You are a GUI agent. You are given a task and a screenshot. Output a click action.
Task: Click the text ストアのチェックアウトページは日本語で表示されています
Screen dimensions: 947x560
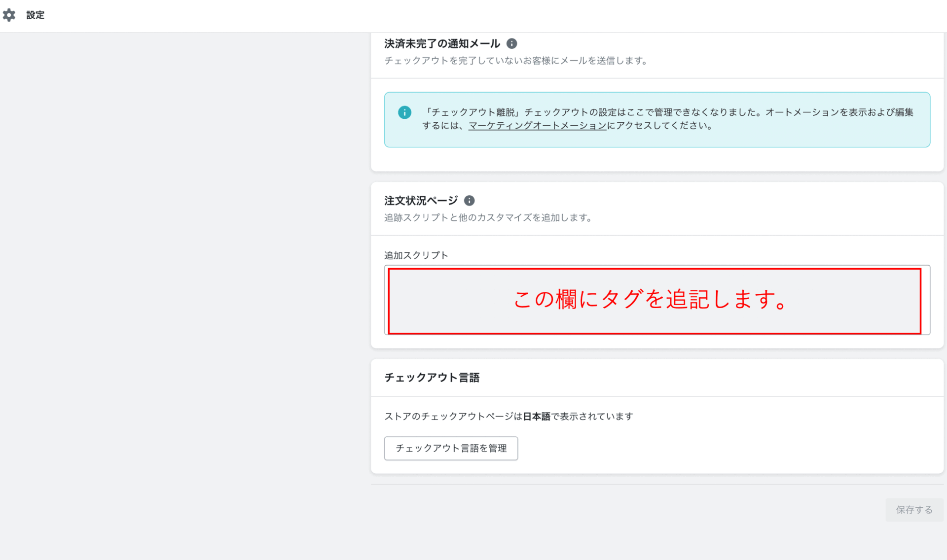[x=509, y=417]
